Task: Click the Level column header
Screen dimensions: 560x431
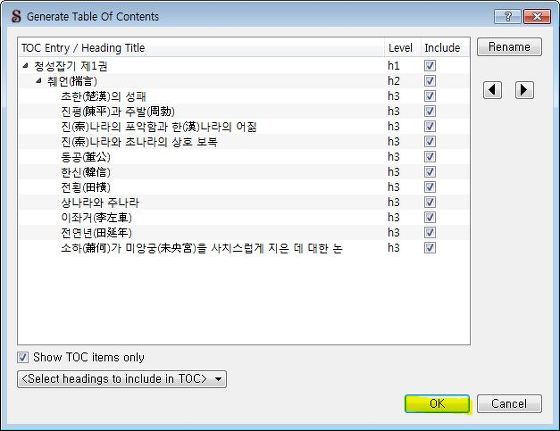Action: (x=400, y=48)
